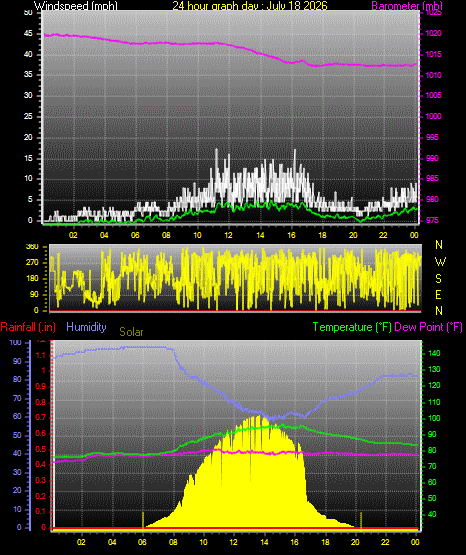The image size is (466, 555).
Task: Select the 1000 barometer axis value
Action: click(x=433, y=116)
